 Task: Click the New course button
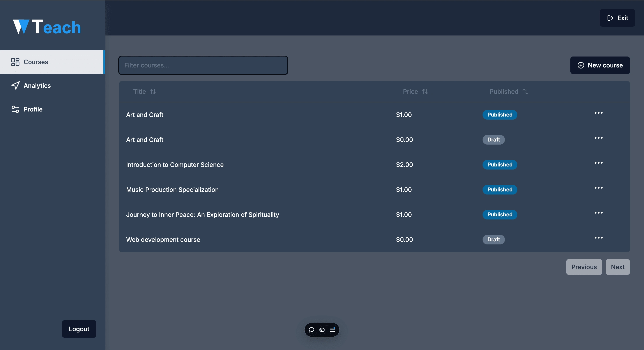pos(600,65)
